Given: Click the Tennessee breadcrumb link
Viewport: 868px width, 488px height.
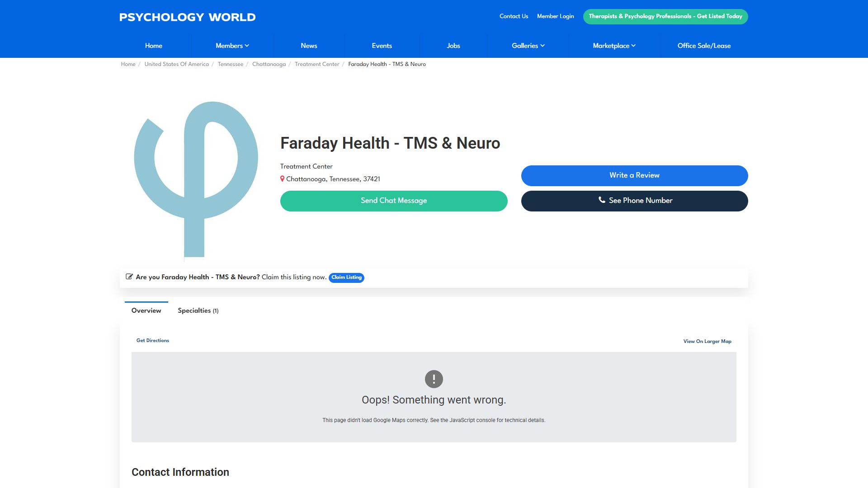Looking at the screenshot, I should [230, 64].
